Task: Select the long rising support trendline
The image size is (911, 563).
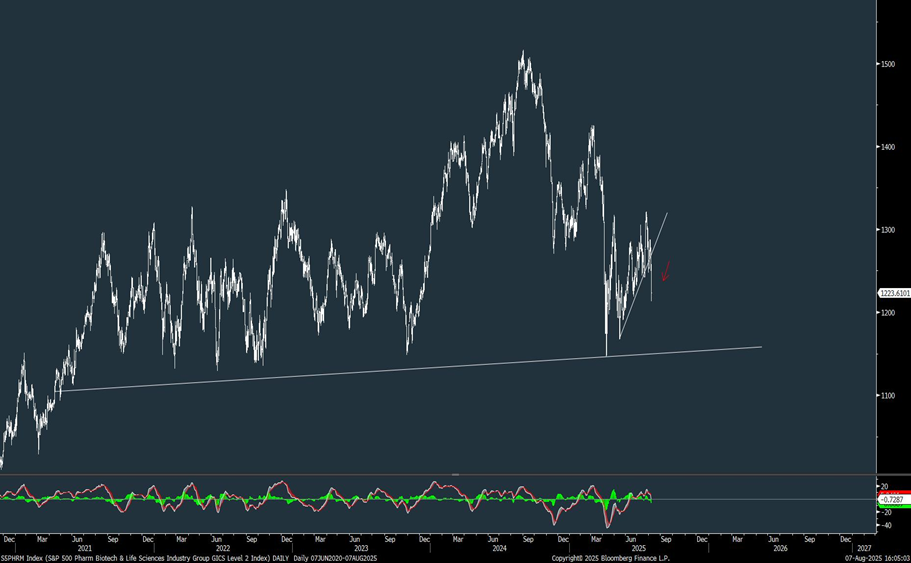Action: (400, 368)
